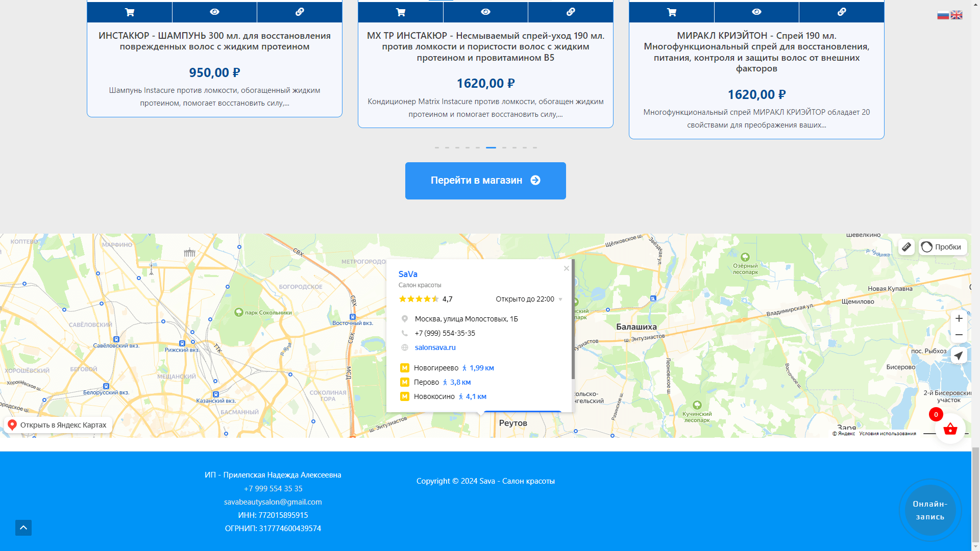Click Открыть в Яндекс Картах button
This screenshot has width=980, height=551.
point(58,425)
